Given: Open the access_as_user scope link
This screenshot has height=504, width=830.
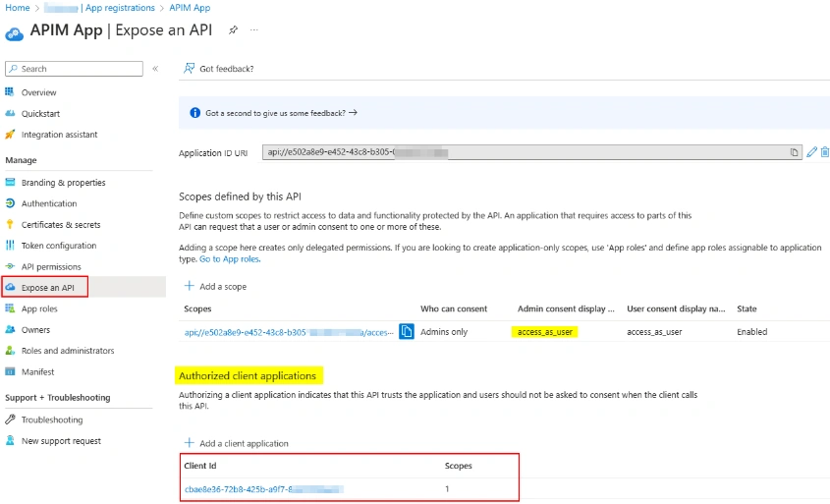Looking at the screenshot, I should click(x=289, y=332).
